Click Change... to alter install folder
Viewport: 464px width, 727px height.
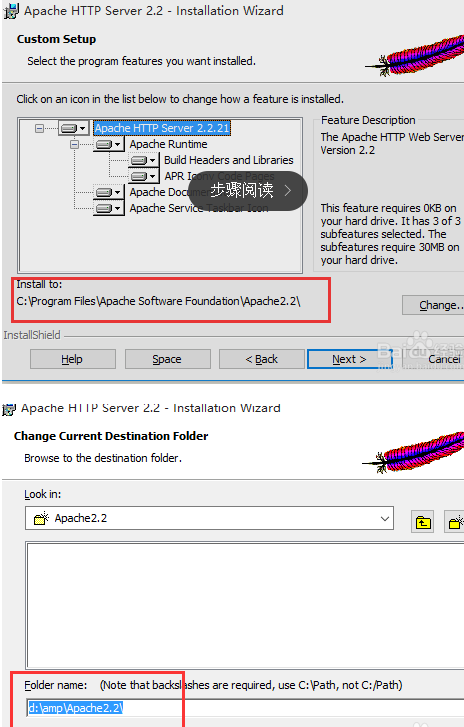click(433, 305)
